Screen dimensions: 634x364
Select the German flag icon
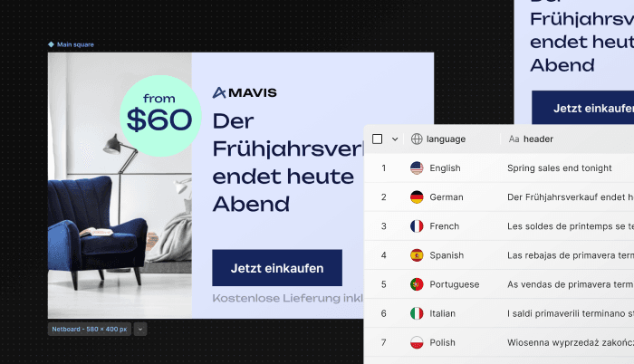coord(417,197)
